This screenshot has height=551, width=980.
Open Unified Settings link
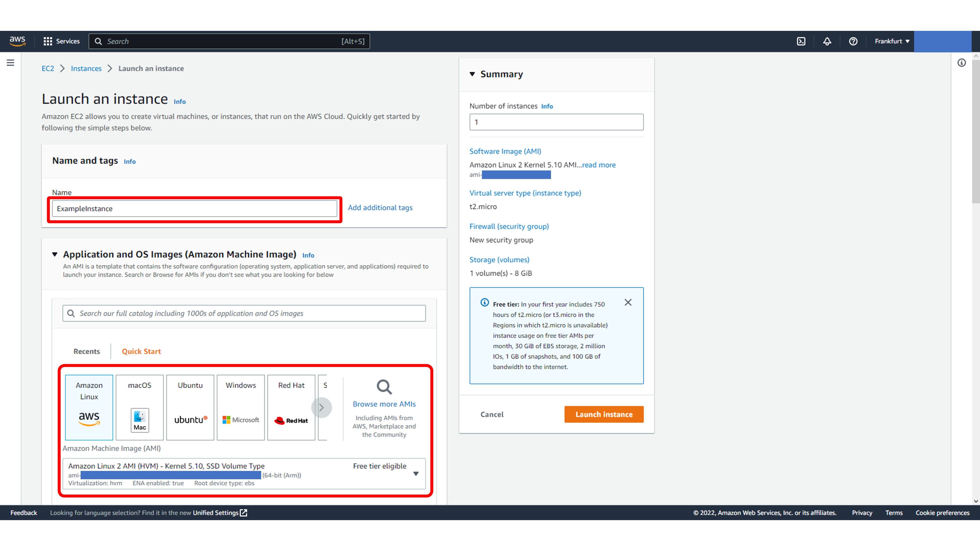pos(220,513)
